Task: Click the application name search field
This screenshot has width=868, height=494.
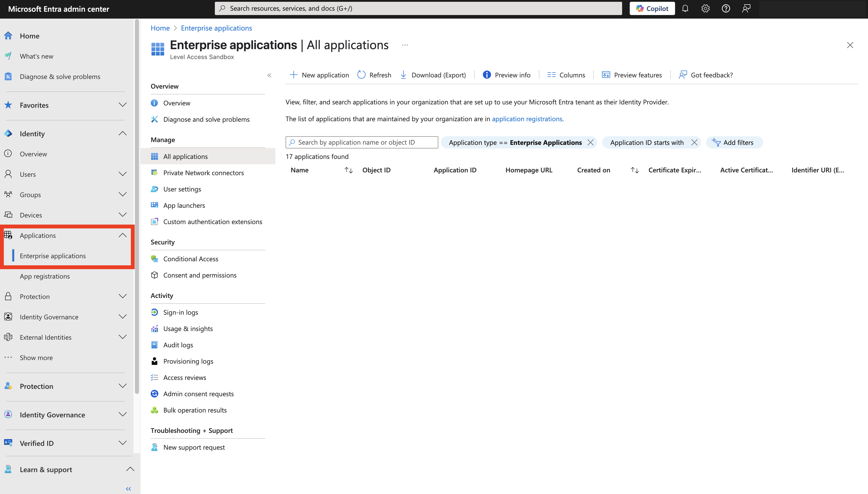Action: [361, 142]
